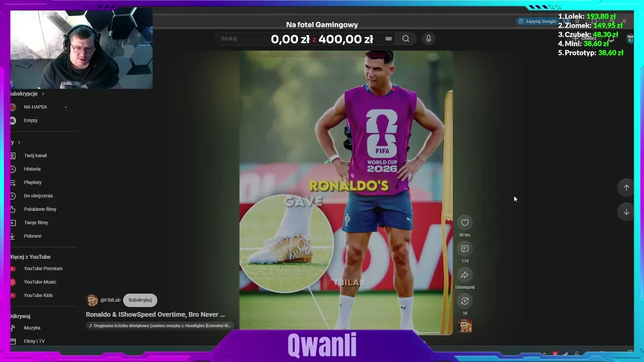Like the Ronaldo short with the heart icon

[x=465, y=223]
